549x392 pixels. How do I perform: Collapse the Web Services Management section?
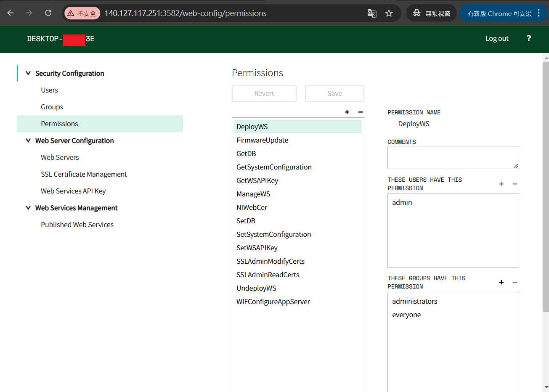point(28,208)
